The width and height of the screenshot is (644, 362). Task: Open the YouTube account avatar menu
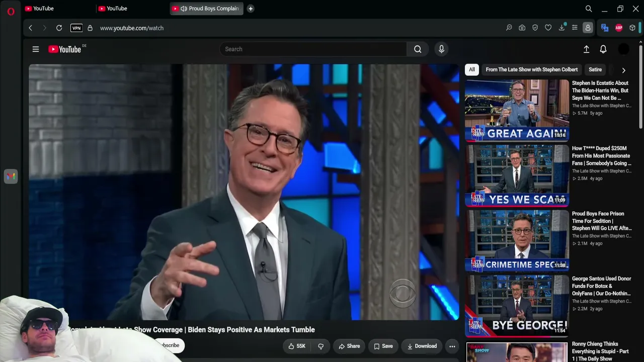(x=623, y=49)
